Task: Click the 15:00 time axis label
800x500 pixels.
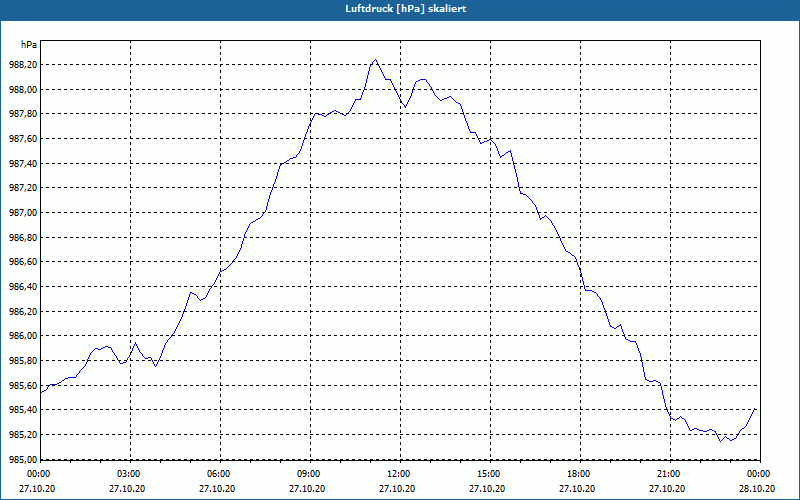Action: 490,474
